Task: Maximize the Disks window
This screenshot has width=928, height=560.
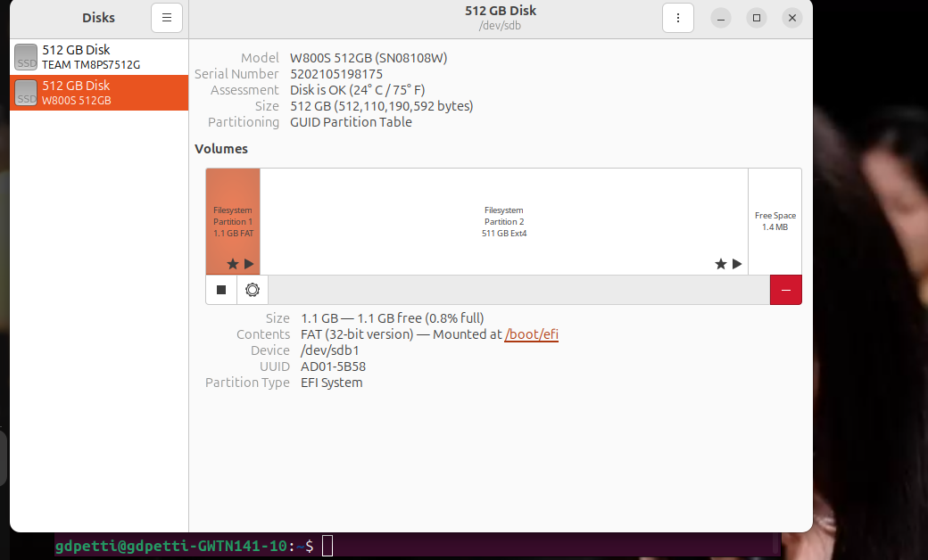Action: click(x=757, y=18)
